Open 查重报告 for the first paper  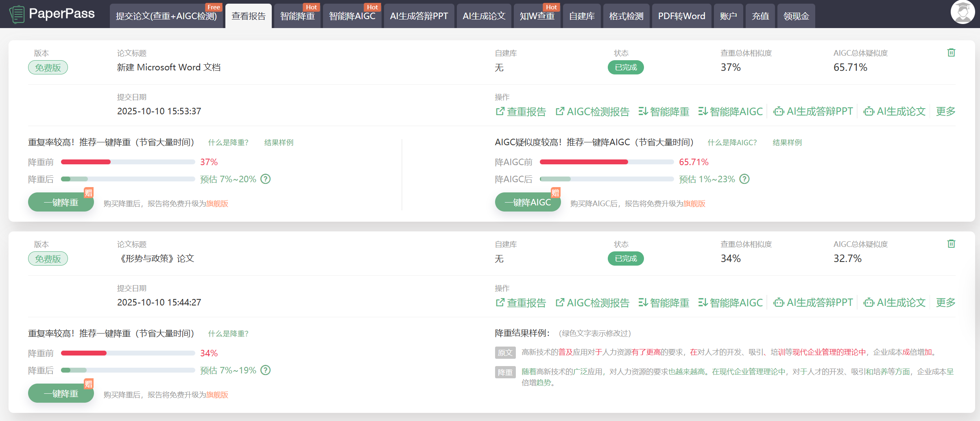[x=521, y=111]
